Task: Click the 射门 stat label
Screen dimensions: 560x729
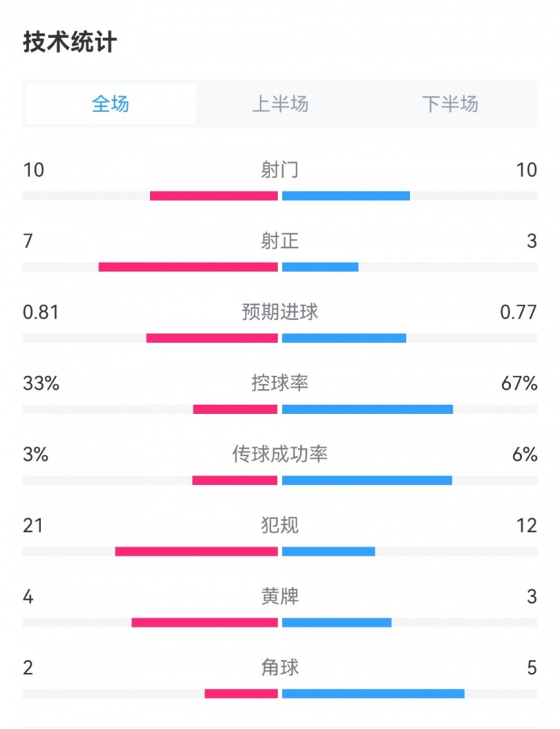Action: tap(280, 170)
